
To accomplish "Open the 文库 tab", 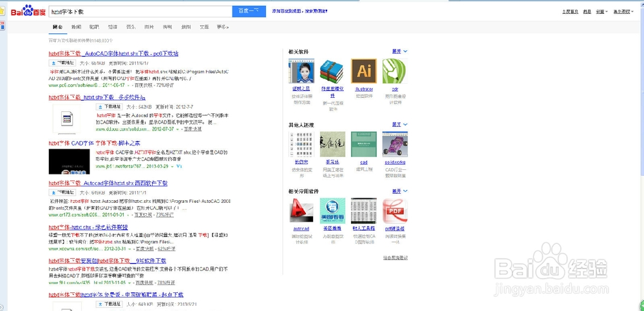I will (204, 27).
